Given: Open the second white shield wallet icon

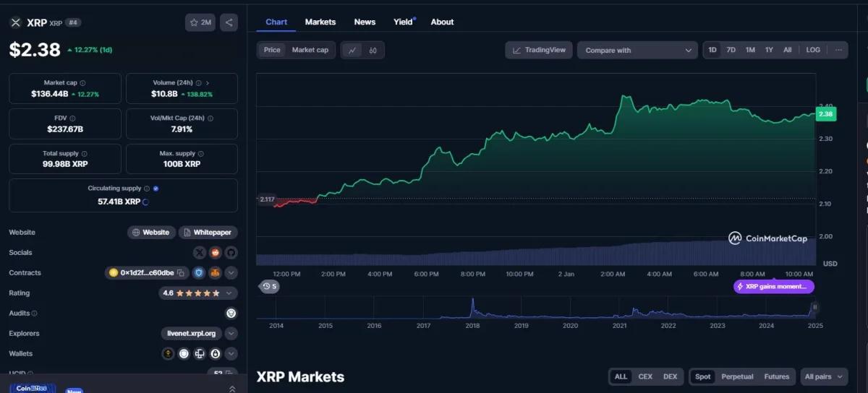Looking at the screenshot, I should click(184, 354).
